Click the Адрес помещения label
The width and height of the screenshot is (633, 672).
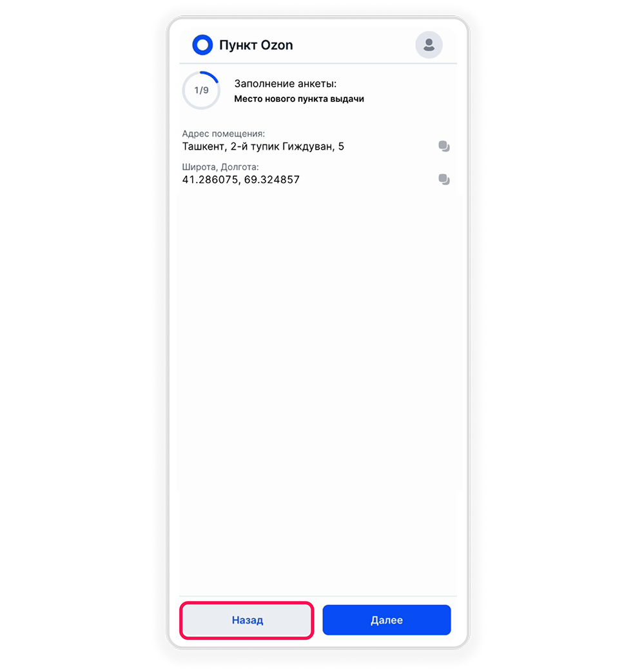(x=224, y=133)
